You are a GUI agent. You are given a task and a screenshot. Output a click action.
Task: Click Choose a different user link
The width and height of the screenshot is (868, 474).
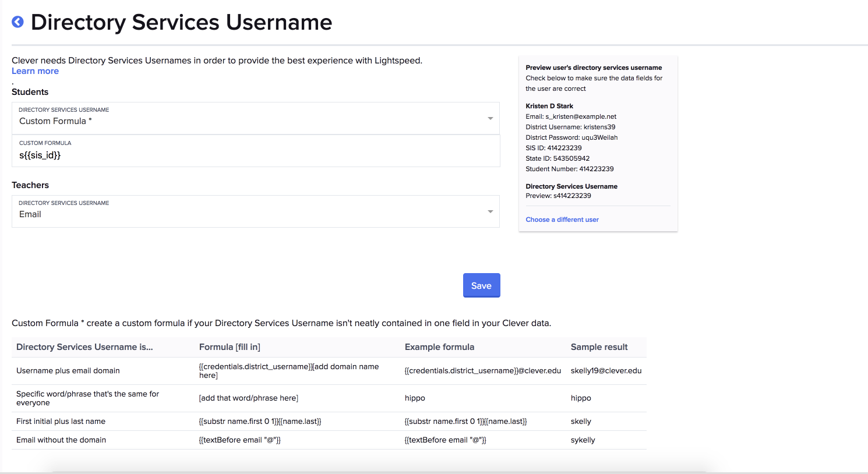coord(562,220)
